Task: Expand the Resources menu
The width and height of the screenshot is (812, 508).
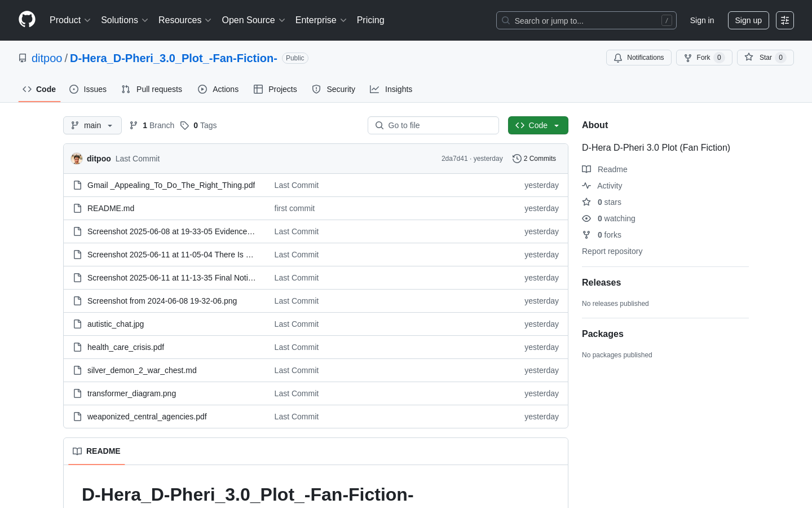Action: click(184, 20)
